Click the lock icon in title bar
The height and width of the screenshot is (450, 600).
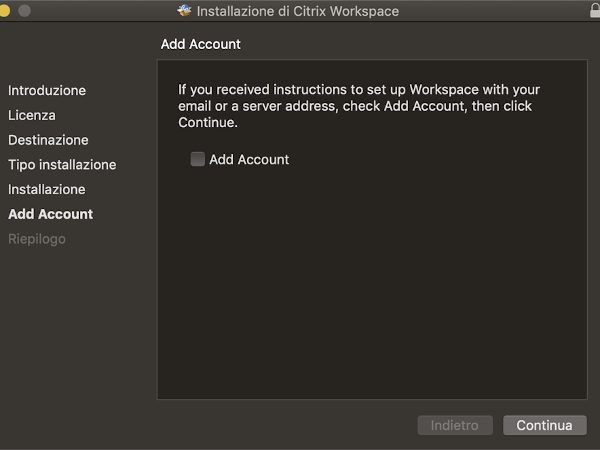tap(595, 11)
